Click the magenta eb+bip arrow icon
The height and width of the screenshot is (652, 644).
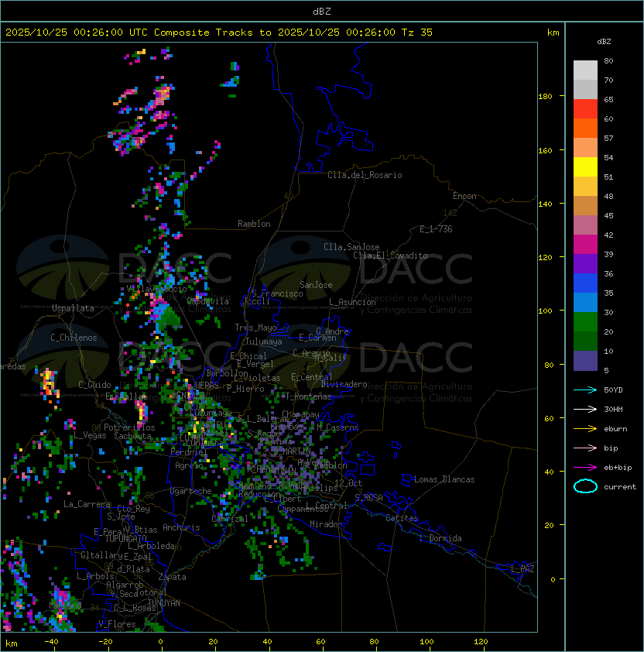tap(585, 468)
